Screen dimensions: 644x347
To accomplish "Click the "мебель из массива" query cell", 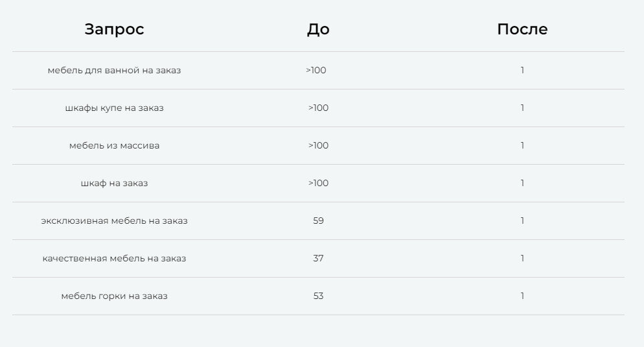I will click(114, 145).
